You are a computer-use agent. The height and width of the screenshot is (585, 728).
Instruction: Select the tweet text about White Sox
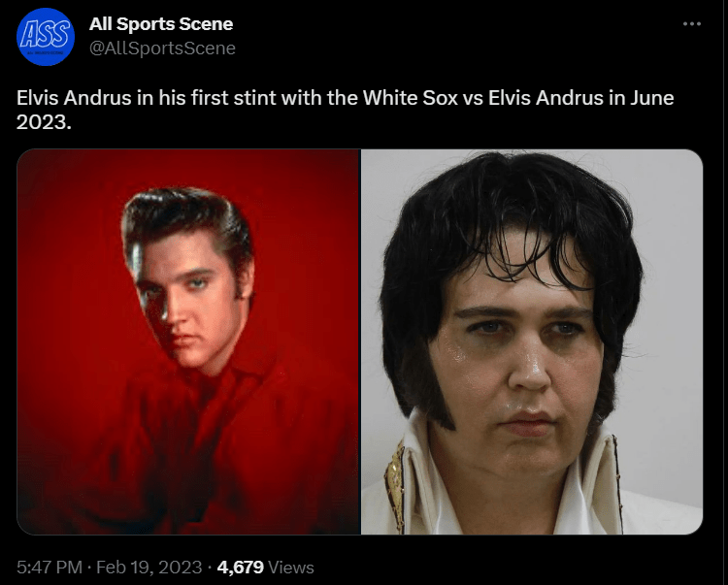click(345, 110)
